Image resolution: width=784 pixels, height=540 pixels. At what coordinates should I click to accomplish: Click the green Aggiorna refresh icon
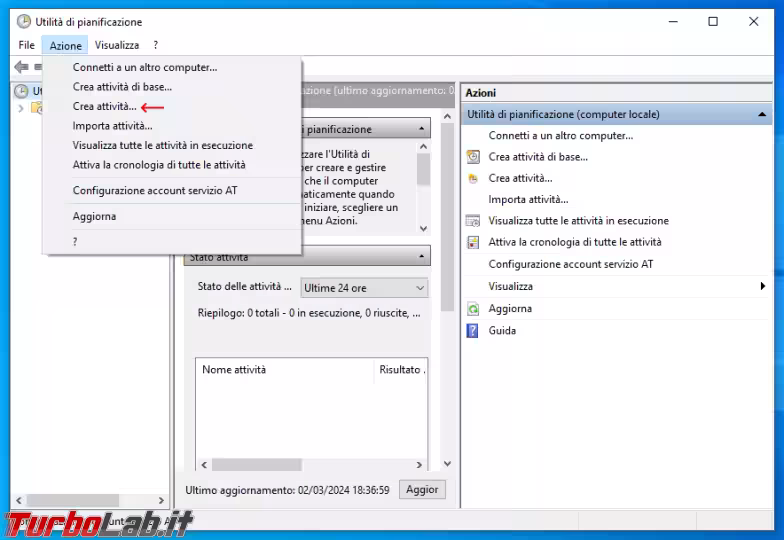coord(473,309)
